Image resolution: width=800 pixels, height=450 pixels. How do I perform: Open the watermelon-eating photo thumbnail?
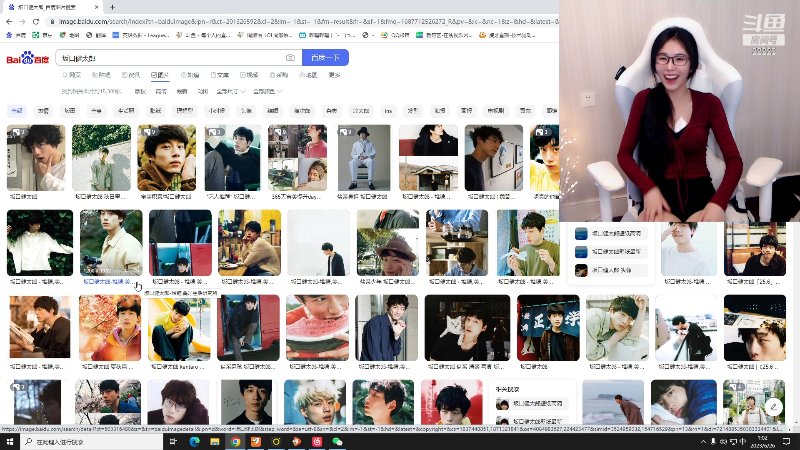click(x=317, y=328)
